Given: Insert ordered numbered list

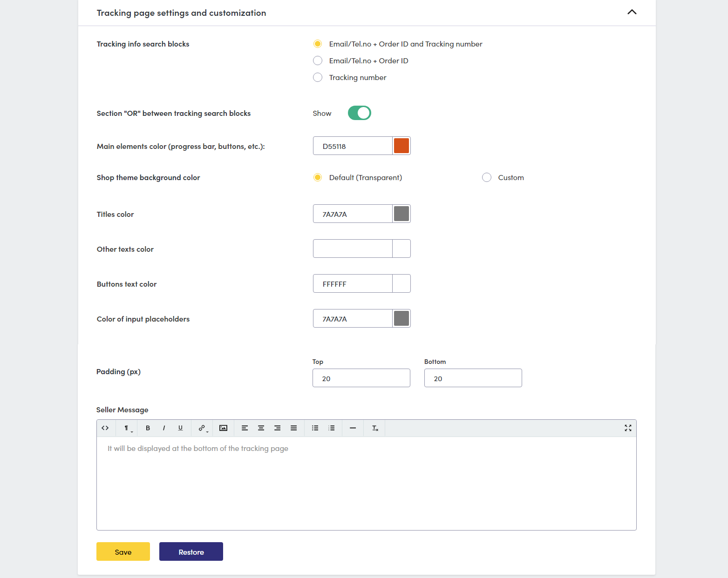Looking at the screenshot, I should pyautogui.click(x=332, y=428).
